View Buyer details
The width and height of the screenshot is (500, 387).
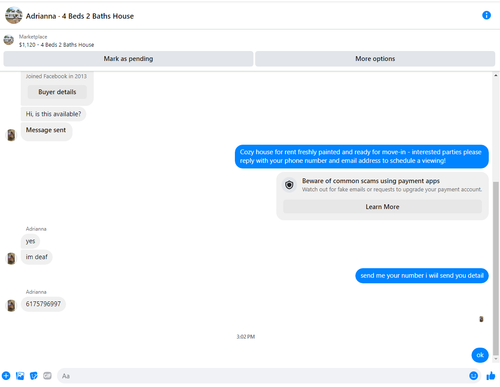(57, 92)
